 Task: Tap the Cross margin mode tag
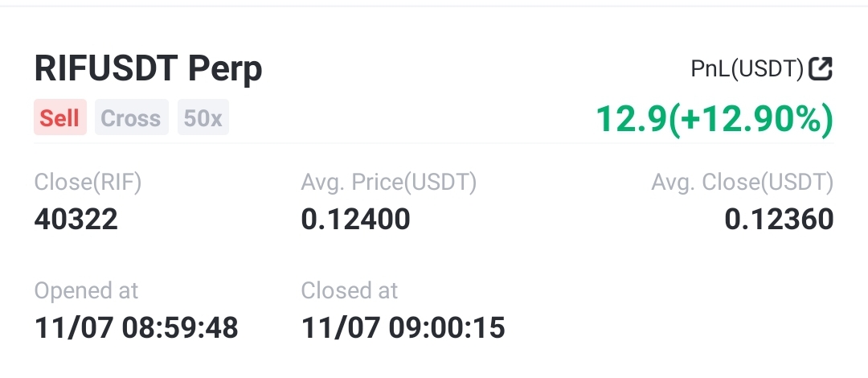(131, 118)
